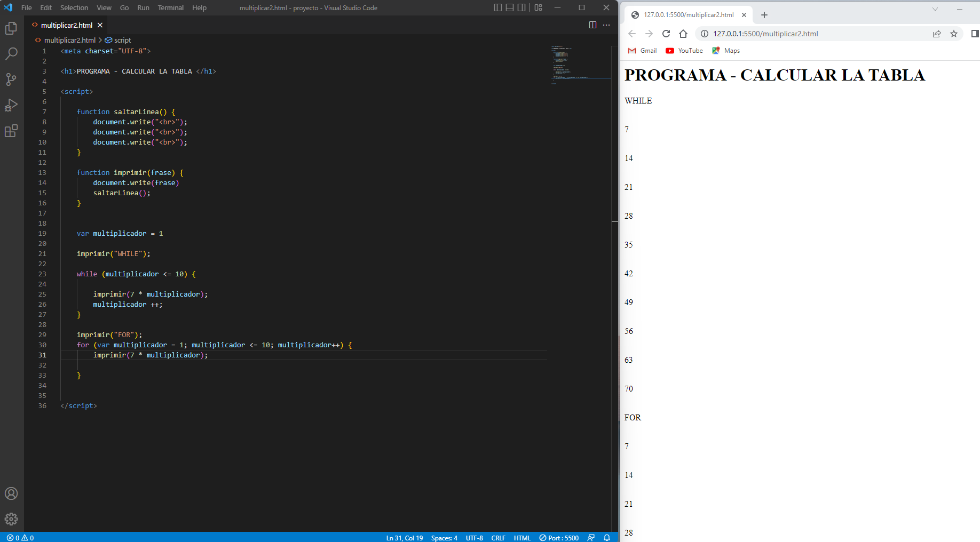Click the browser back arrow
Image resolution: width=980 pixels, height=542 pixels.
(x=632, y=34)
